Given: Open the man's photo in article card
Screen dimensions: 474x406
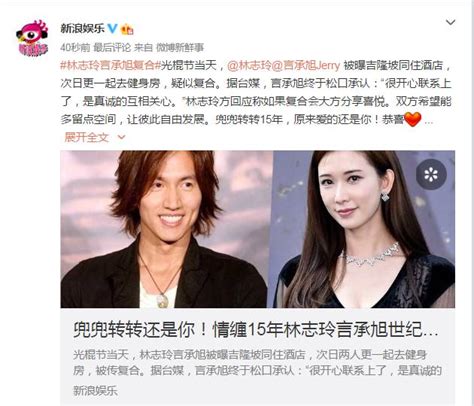Looking at the screenshot, I should click(166, 229).
